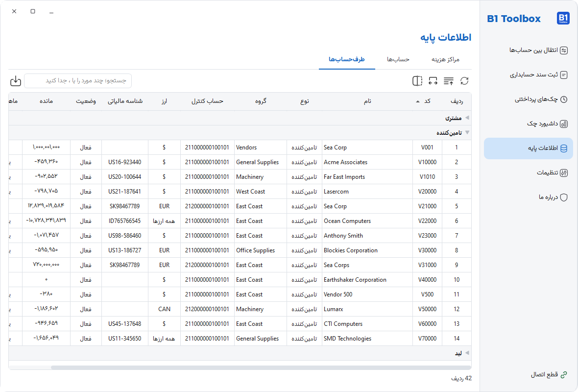Viewport: 578px width, 392px height.
Task: Click the B1 Toolbox logo icon
Action: click(x=563, y=18)
